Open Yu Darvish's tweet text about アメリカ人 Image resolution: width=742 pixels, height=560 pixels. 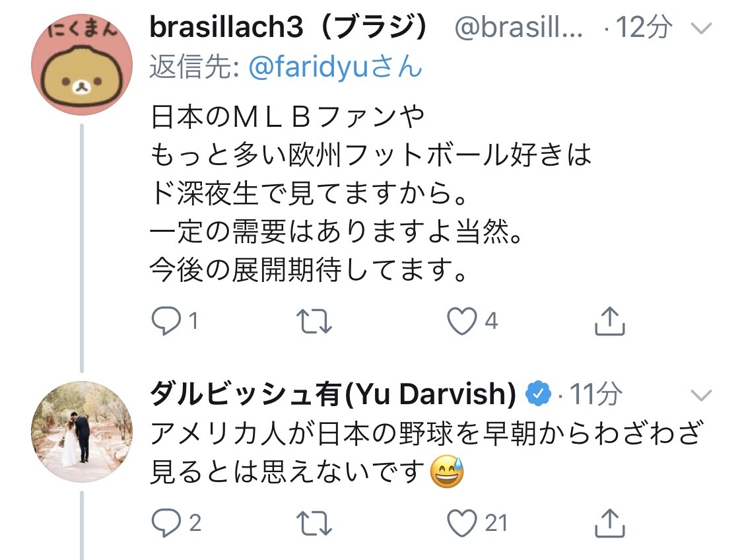425,452
